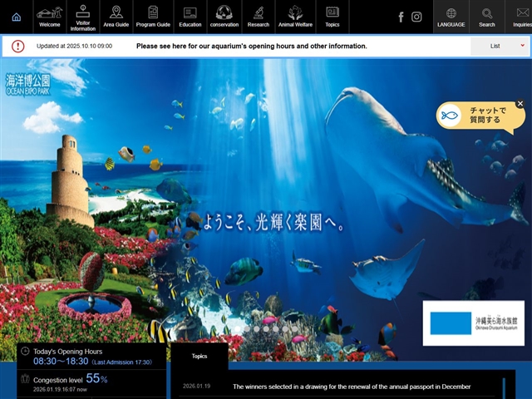This screenshot has width=532, height=399.
Task: Open Okinawa Churaumi Aquarium banner
Action: click(473, 323)
